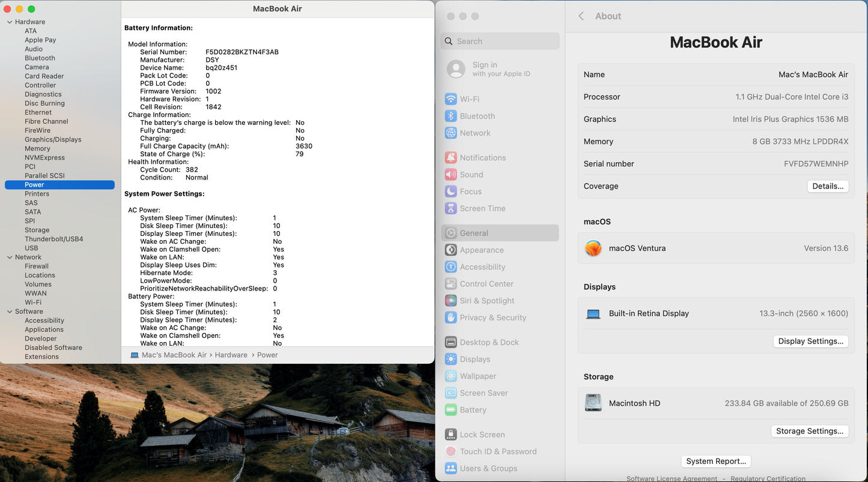Click the Wi-Fi icon in Settings sidebar
868x482 pixels.
click(451, 99)
